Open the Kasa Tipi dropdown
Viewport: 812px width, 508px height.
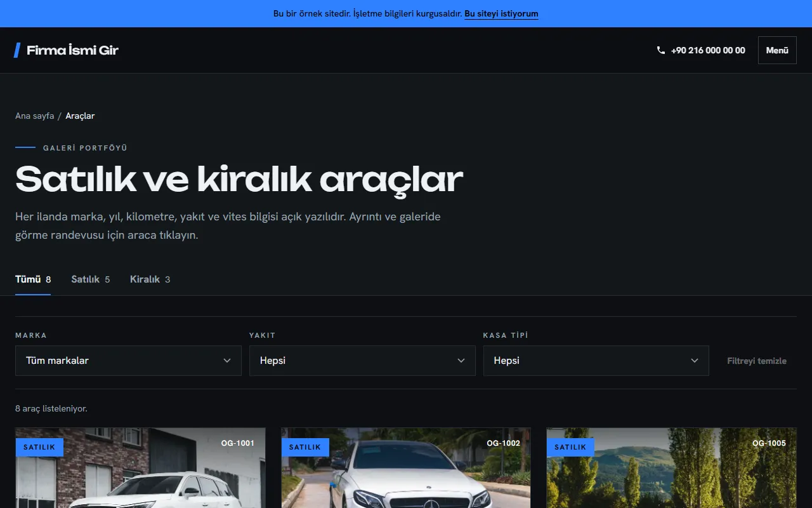click(596, 361)
